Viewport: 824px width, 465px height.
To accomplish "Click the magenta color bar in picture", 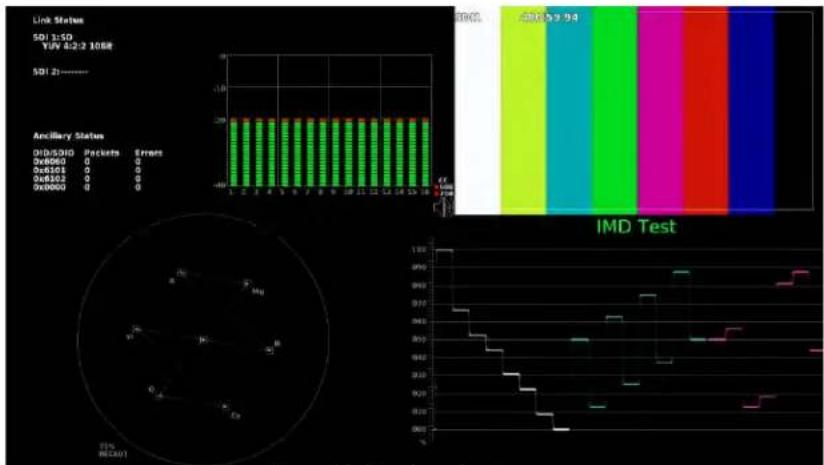I will click(x=661, y=110).
